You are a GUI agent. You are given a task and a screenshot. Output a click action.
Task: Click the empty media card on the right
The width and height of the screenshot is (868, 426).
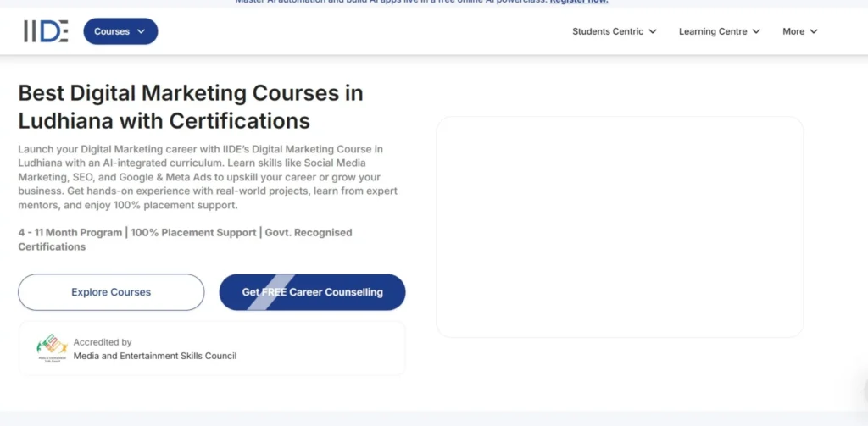[620, 227]
